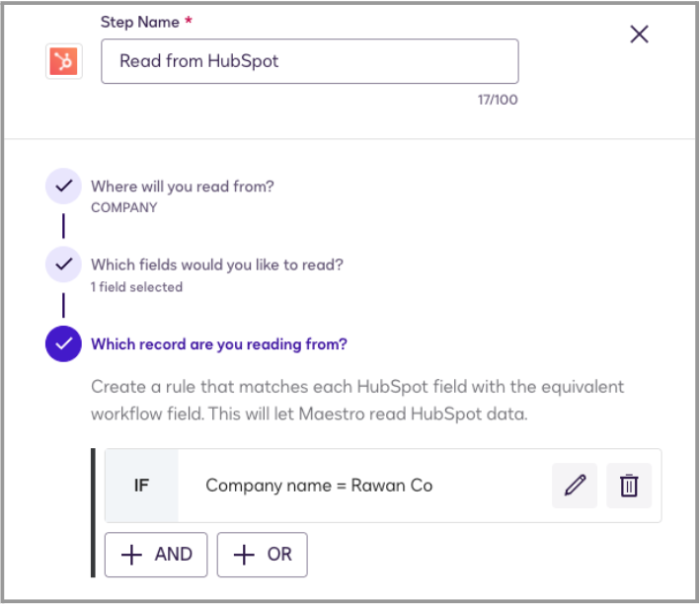This screenshot has width=700, height=604.
Task: Edit the Company name rule with pencil icon
Action: click(x=575, y=486)
